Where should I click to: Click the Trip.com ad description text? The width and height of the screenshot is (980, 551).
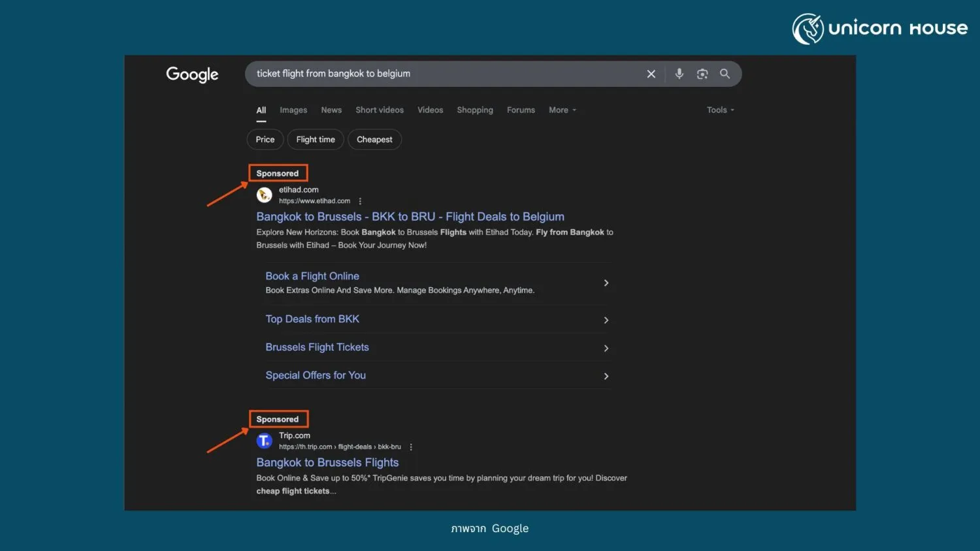[442, 484]
